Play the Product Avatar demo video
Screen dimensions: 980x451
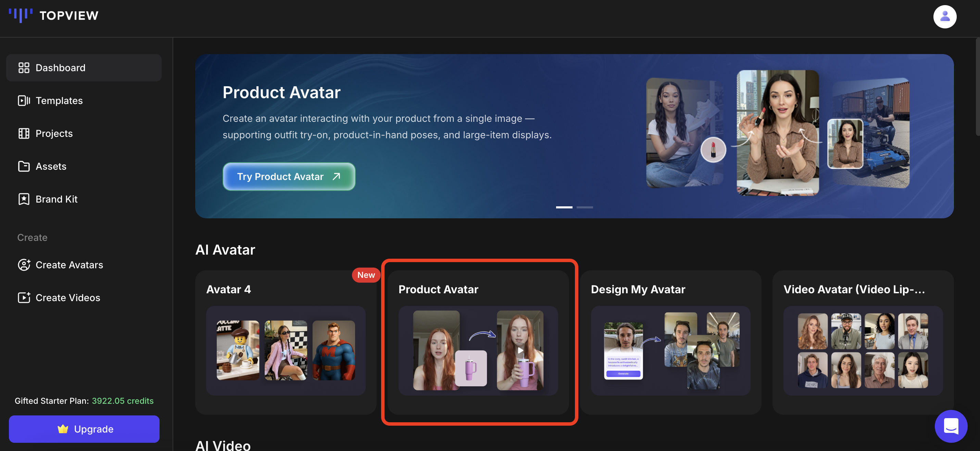(520, 351)
